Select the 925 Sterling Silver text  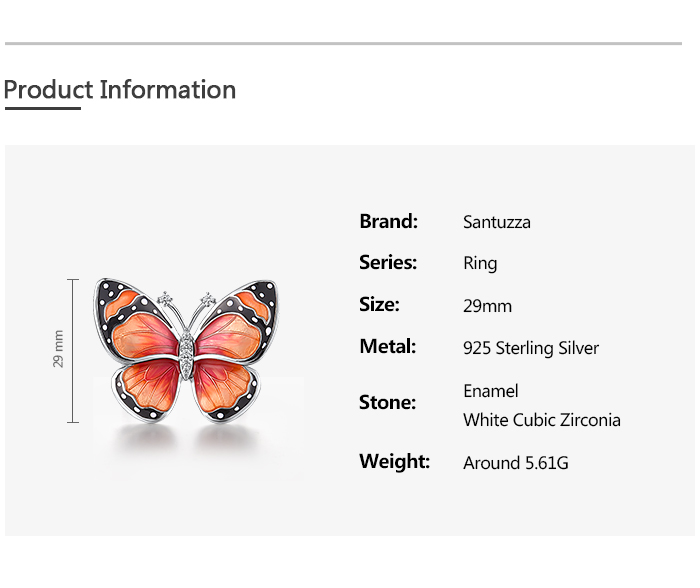coord(531,348)
